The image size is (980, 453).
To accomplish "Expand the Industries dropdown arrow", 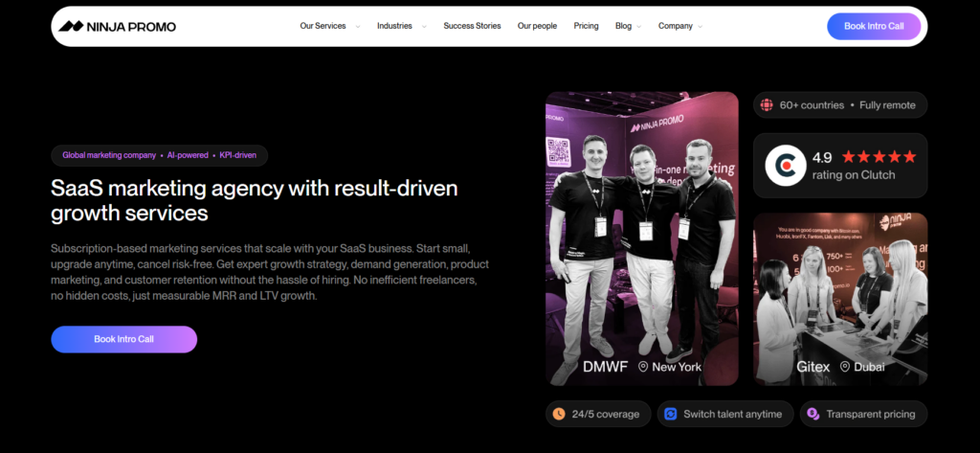I will (424, 26).
